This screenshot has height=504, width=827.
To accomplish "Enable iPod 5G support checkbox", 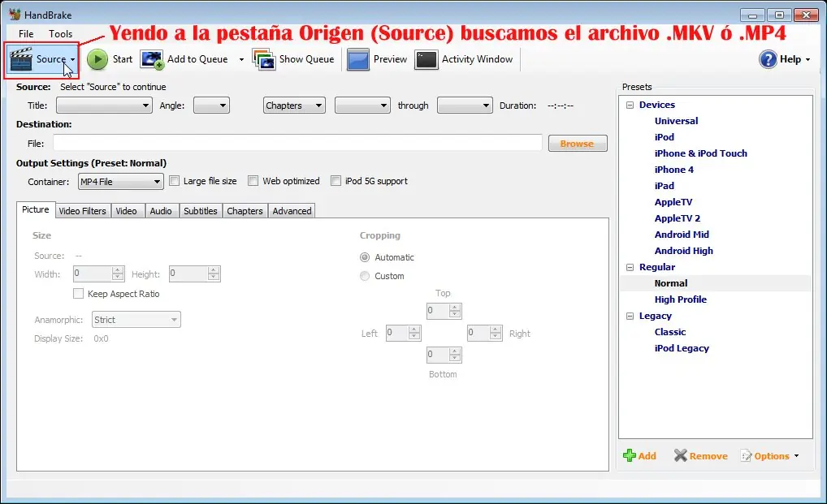I will [x=336, y=181].
